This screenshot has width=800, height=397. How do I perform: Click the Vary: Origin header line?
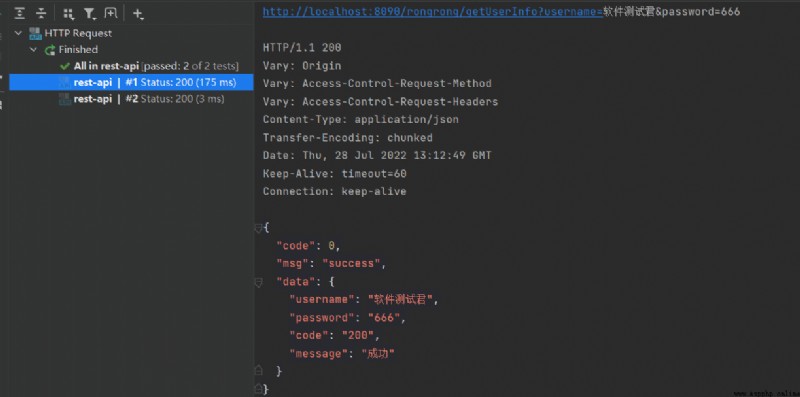pos(302,66)
